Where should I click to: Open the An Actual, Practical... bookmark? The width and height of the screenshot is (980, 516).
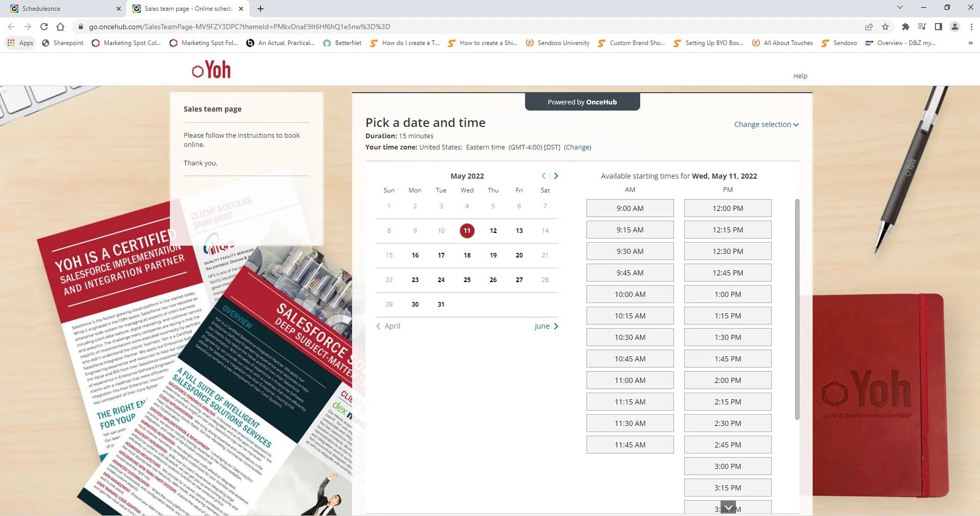pos(280,43)
